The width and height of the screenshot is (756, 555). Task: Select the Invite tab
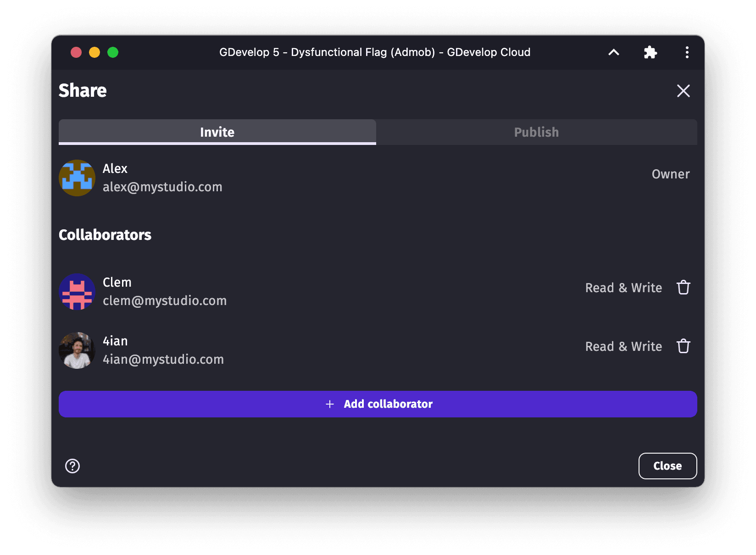(x=217, y=132)
